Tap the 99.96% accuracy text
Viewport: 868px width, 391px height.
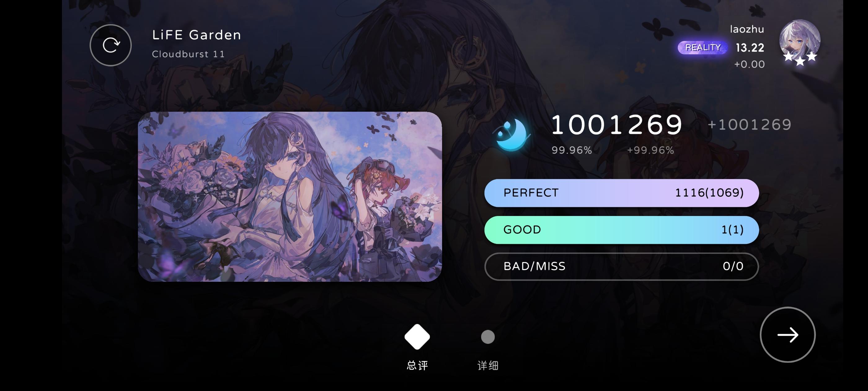click(571, 150)
